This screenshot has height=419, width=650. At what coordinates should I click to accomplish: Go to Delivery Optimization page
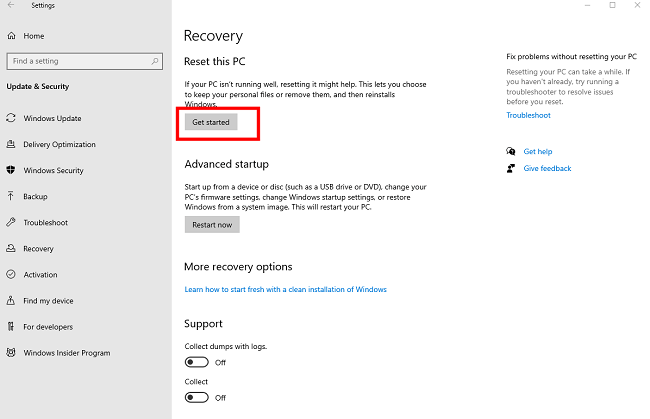pos(59,145)
